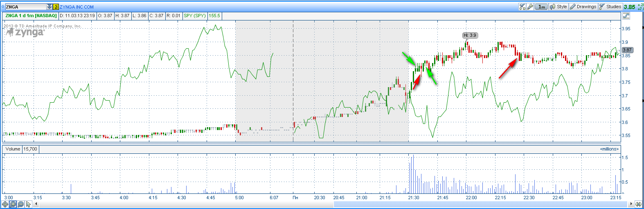Click the SPY value 155.5
Screen dimensions: 644x209
pyautogui.click(x=214, y=16)
